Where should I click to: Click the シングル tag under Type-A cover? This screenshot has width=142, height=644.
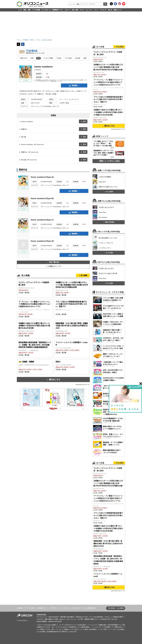point(23,188)
